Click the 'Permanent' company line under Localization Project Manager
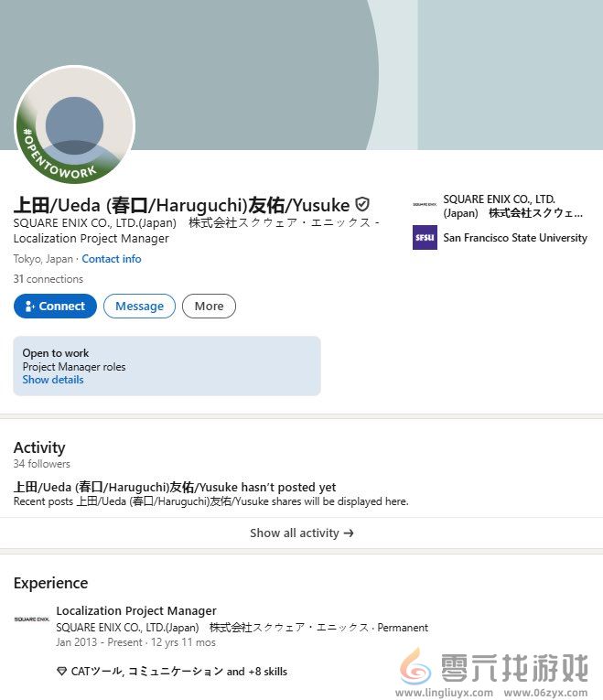 click(x=242, y=628)
